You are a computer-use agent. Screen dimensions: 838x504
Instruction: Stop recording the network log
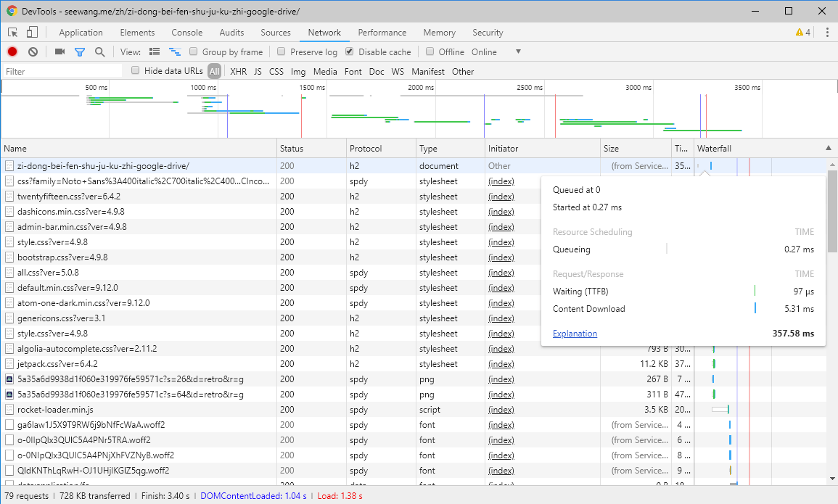pyautogui.click(x=12, y=51)
